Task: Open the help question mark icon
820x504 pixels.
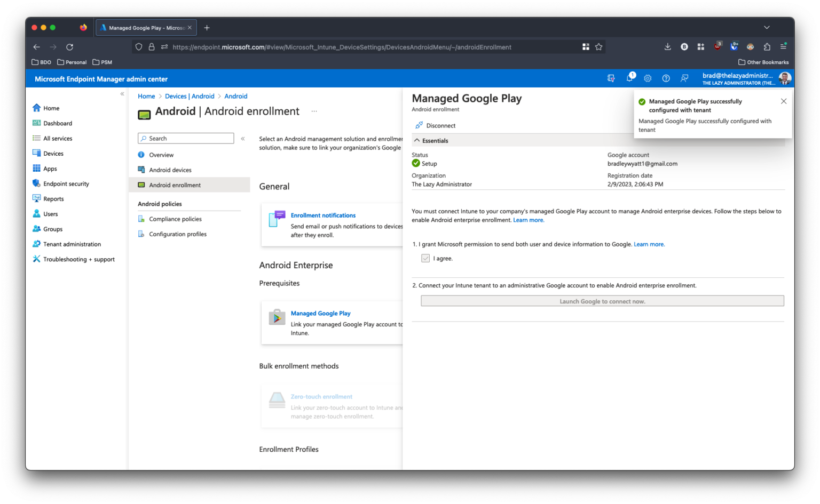Action: [x=666, y=78]
